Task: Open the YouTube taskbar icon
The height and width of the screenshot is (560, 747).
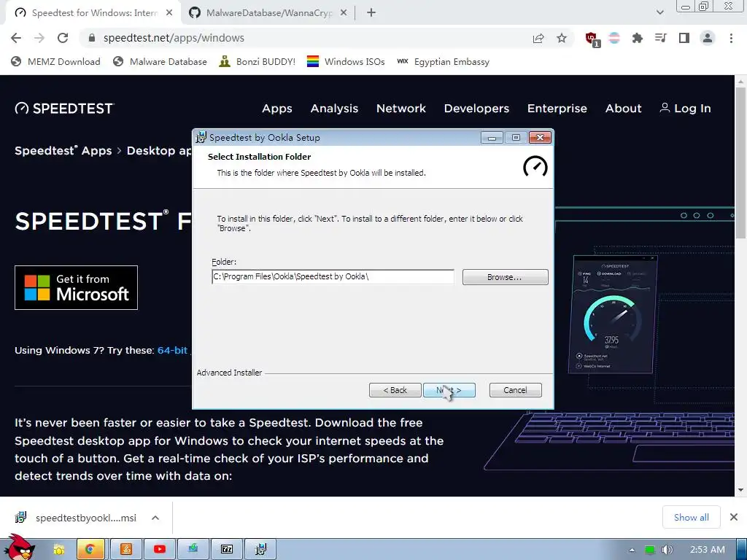Action: pyautogui.click(x=160, y=550)
